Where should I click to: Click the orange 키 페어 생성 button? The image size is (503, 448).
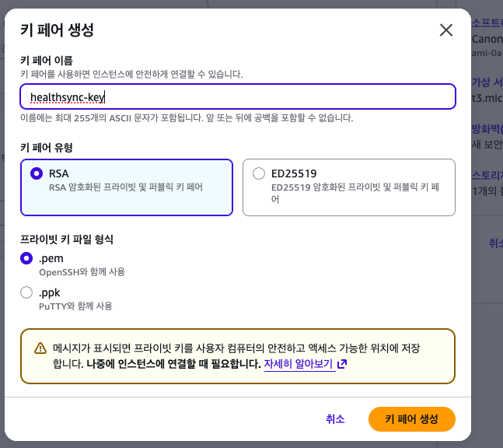(x=412, y=419)
